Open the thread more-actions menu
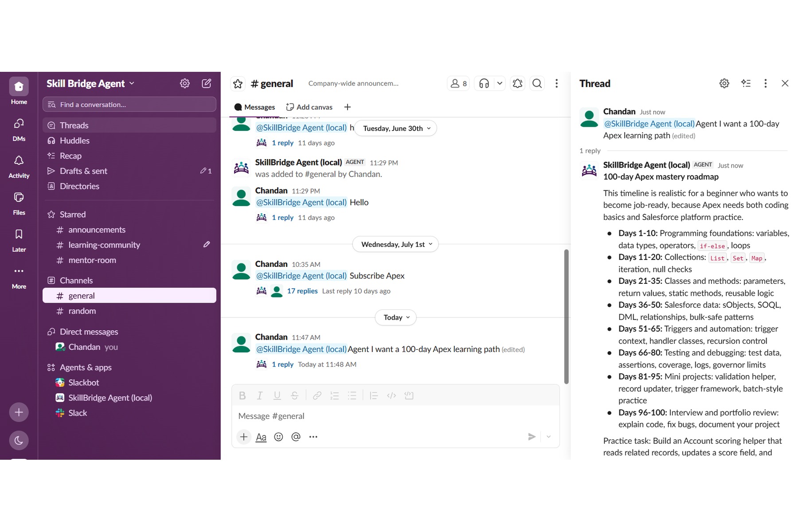This screenshot has height=532, width=798. click(765, 83)
